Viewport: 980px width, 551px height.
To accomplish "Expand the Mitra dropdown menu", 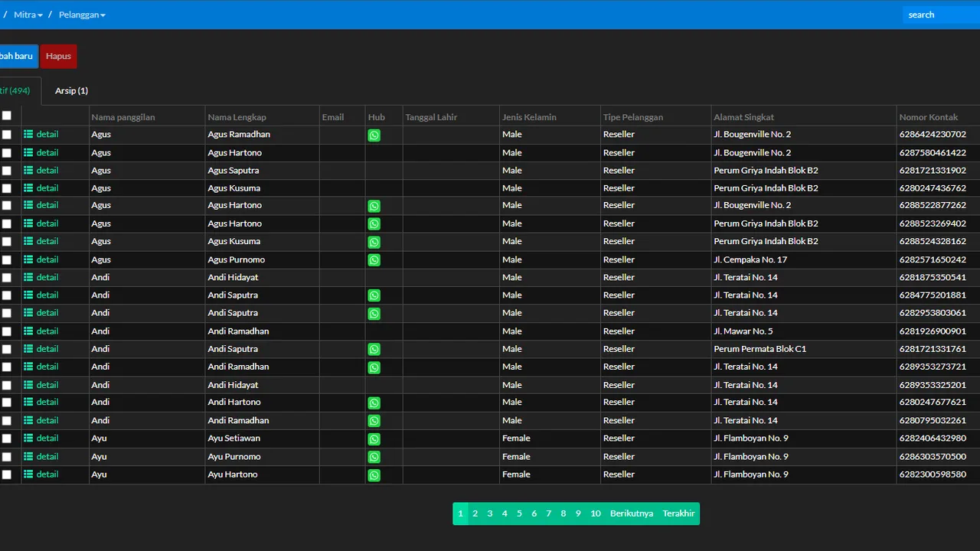I will (x=28, y=15).
